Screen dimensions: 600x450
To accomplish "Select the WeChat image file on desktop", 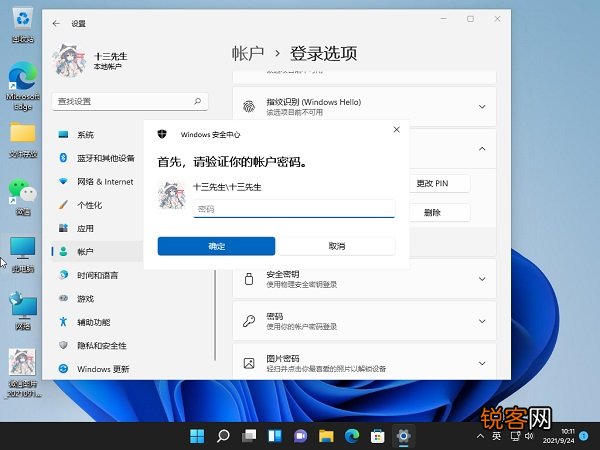I will pyautogui.click(x=23, y=373).
